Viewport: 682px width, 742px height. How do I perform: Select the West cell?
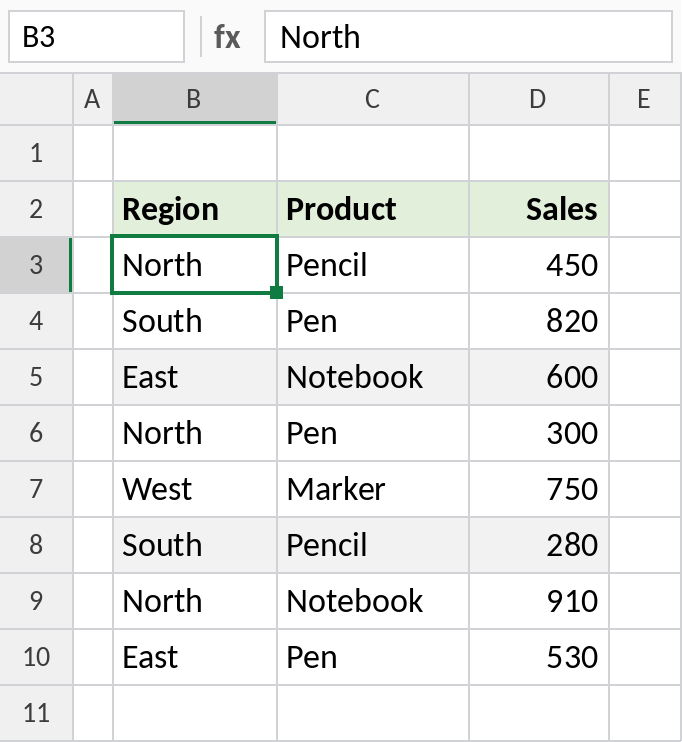click(195, 489)
